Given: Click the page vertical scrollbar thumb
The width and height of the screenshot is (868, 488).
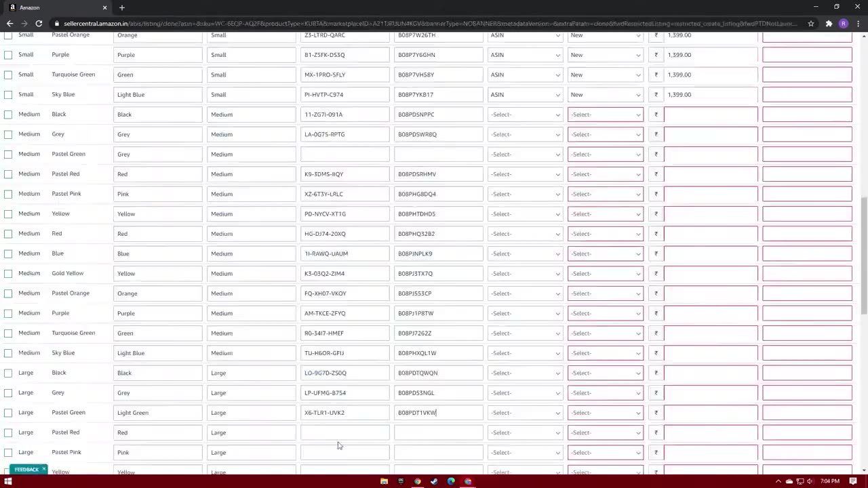Looking at the screenshot, I should click(864, 254).
